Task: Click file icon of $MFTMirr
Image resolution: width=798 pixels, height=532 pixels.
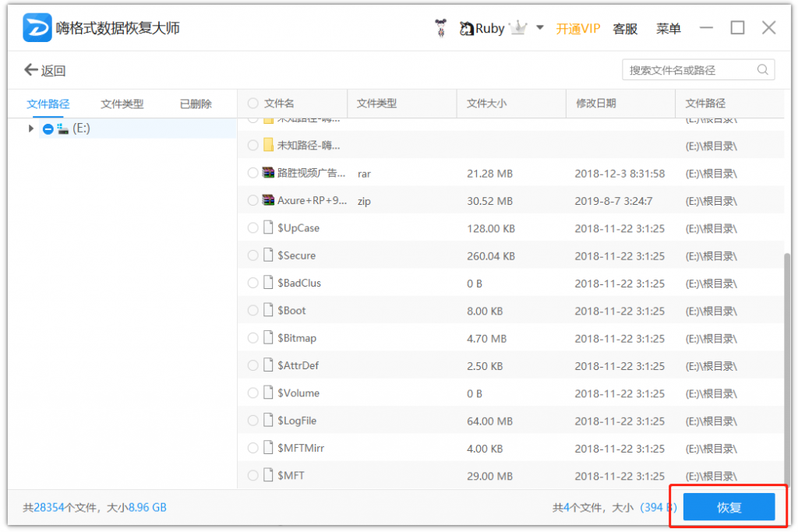Action: coord(268,447)
